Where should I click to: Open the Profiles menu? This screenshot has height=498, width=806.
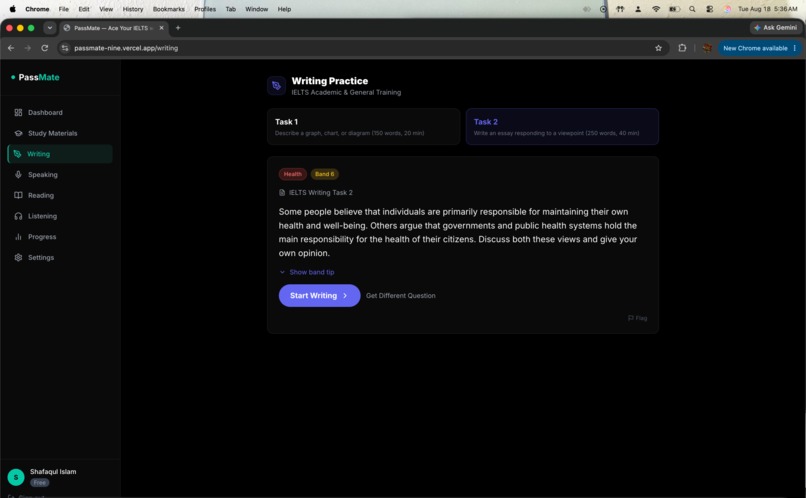[205, 9]
